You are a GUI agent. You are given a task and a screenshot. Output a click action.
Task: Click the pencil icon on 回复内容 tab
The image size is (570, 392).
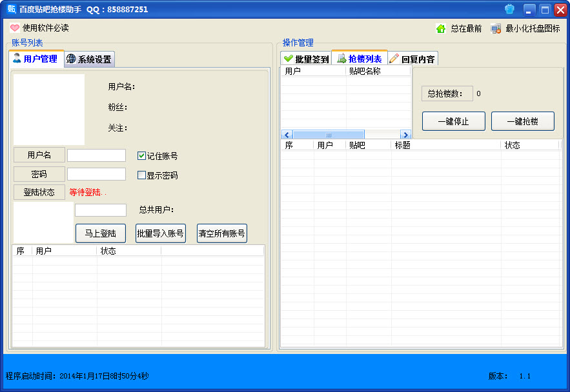[x=394, y=59]
